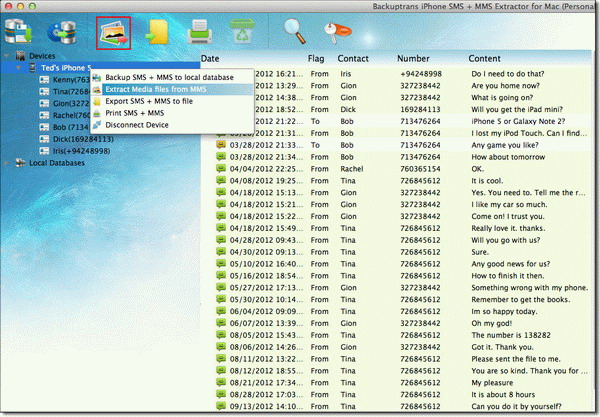Click the recycle bin Delete toolbar icon
Viewport: 600px width, 417px height.
242,31
